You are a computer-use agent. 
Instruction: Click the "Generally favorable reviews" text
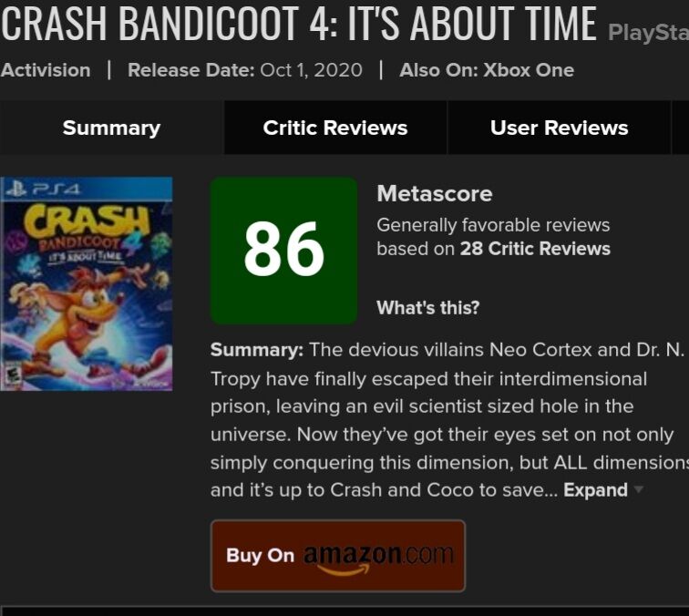point(493,225)
